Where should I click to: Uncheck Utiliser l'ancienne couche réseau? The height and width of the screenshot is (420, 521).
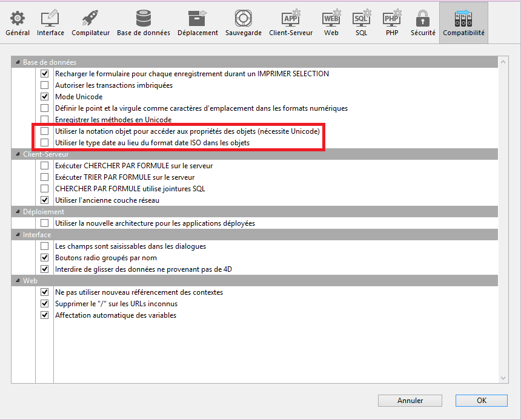point(44,200)
